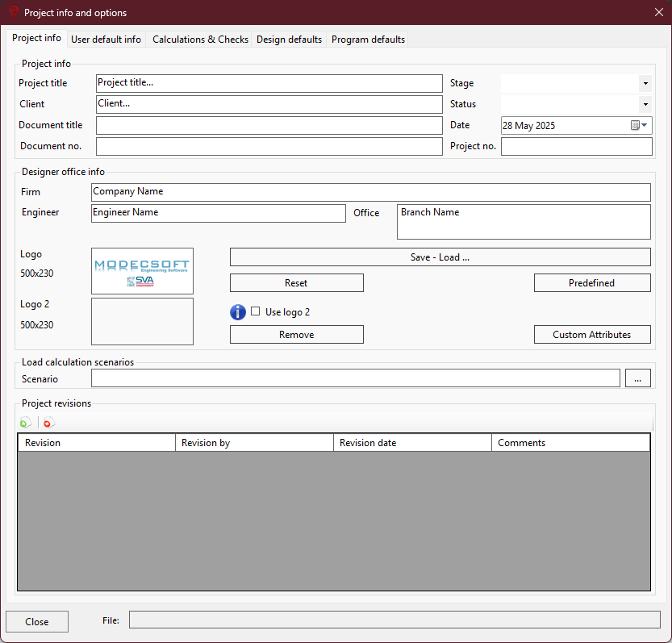Image resolution: width=672 pixels, height=643 pixels.
Task: Click the empty Logo 2 image box
Action: tap(142, 321)
